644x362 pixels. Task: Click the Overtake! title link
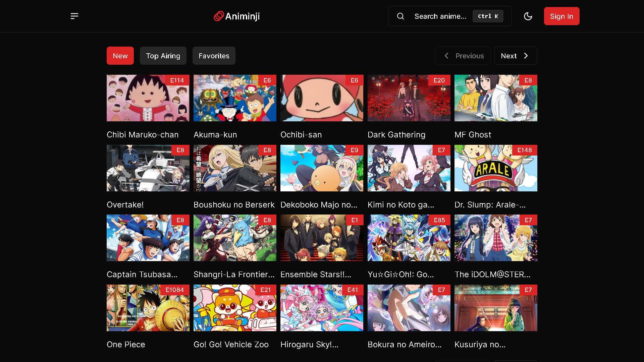pos(125,205)
